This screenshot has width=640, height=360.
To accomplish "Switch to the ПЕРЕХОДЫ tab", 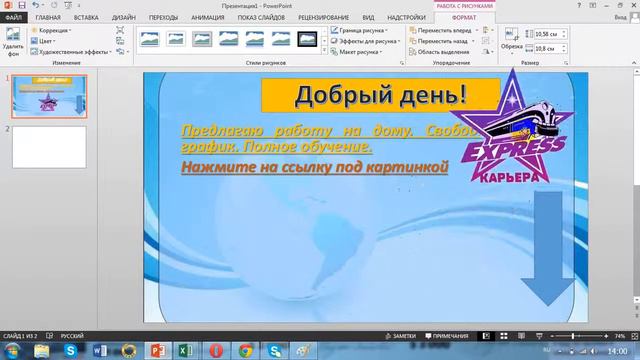I will 163,18.
